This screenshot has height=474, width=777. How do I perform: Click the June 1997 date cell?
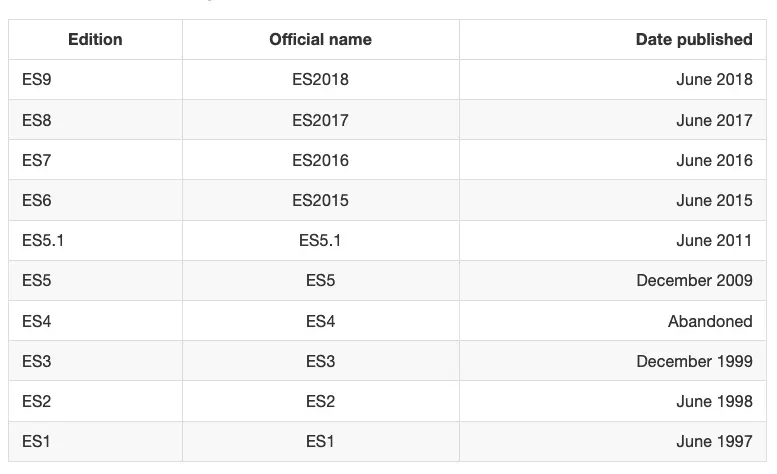(x=714, y=441)
